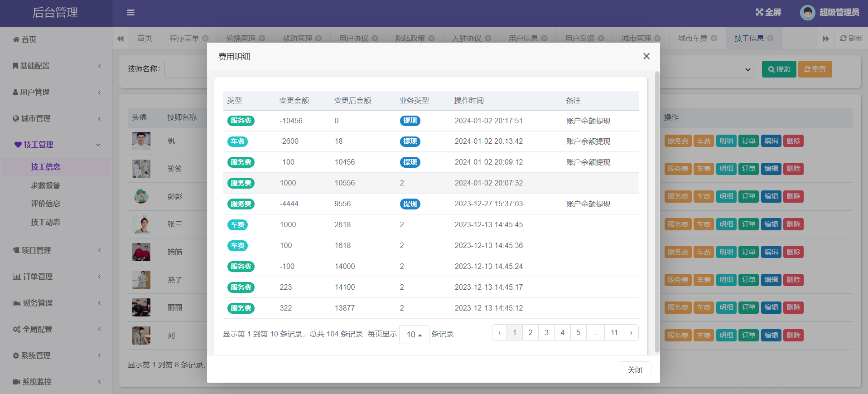Image resolution: width=868 pixels, height=394 pixels.
Task: Expand the 项目管理 sidebar menu
Action: [x=56, y=250]
